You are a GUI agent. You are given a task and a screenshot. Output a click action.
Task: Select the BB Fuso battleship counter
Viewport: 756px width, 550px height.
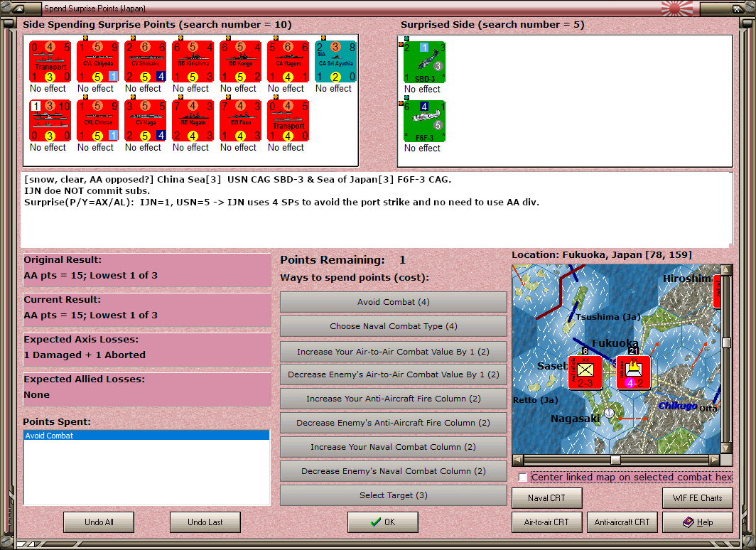pyautogui.click(x=241, y=121)
